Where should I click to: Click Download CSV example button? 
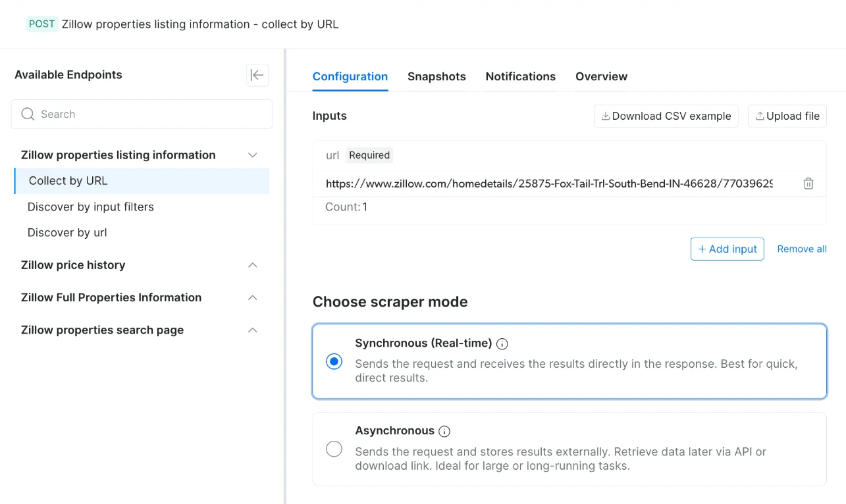point(666,116)
